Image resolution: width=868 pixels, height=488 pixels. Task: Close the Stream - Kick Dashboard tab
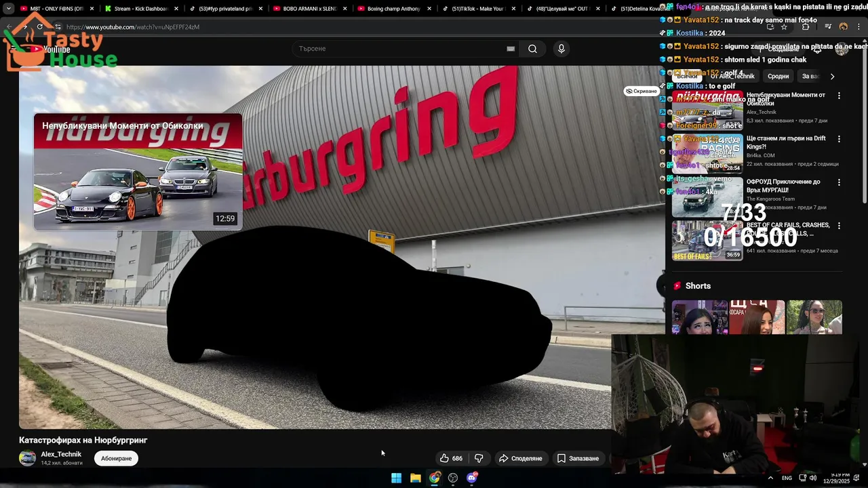176,9
